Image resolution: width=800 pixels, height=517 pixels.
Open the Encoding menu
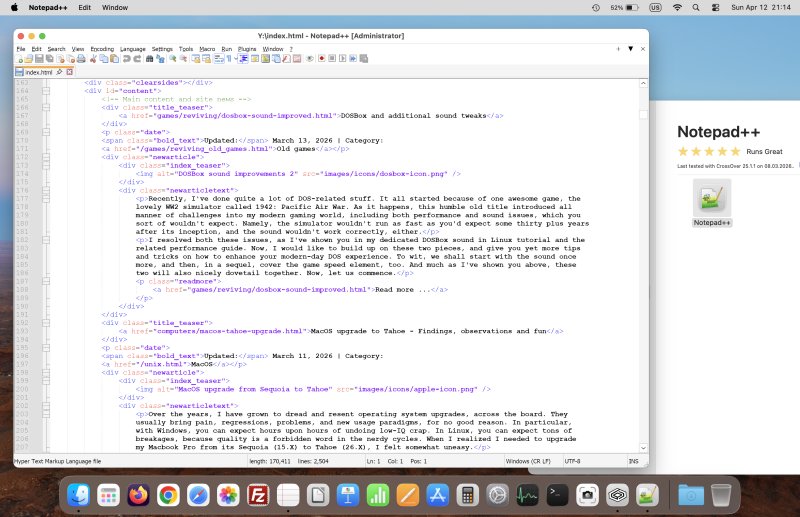(102, 49)
